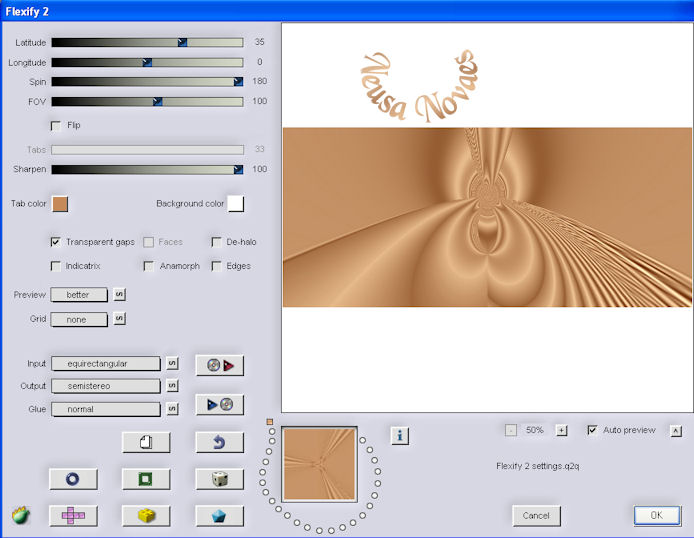Screen dimensions: 694x538
Task: Click the Spin slider handle
Action: pyautogui.click(x=238, y=81)
